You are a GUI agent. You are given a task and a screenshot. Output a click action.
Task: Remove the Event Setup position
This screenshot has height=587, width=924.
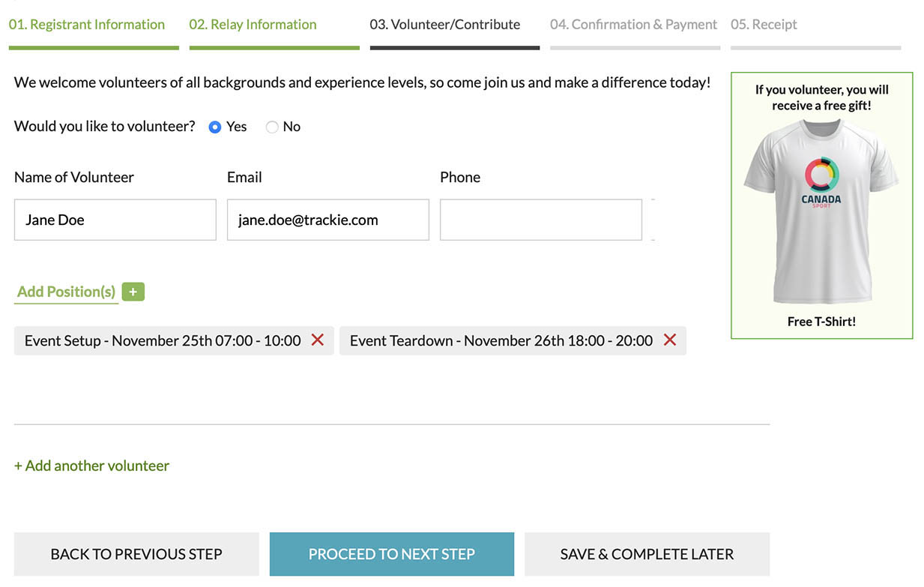(x=318, y=340)
